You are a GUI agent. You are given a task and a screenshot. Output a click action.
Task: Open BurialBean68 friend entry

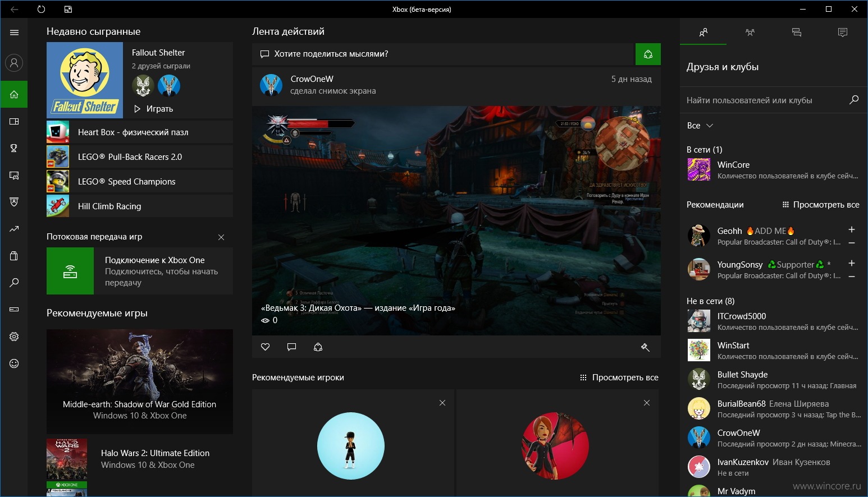[x=773, y=408]
